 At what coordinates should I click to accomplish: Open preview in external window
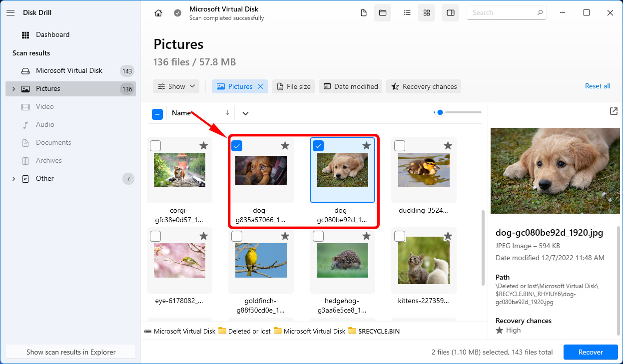(614, 111)
